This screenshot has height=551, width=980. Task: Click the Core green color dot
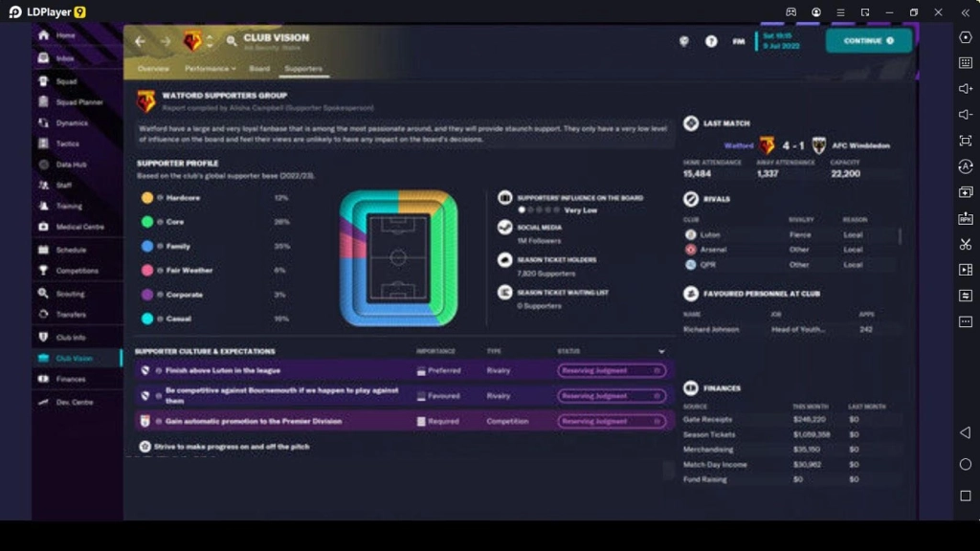[146, 222]
